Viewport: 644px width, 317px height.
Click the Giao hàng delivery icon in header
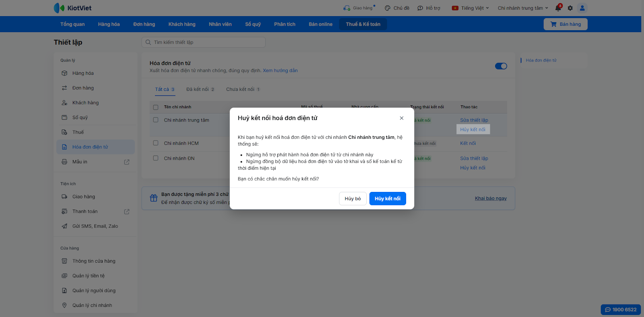(x=347, y=8)
